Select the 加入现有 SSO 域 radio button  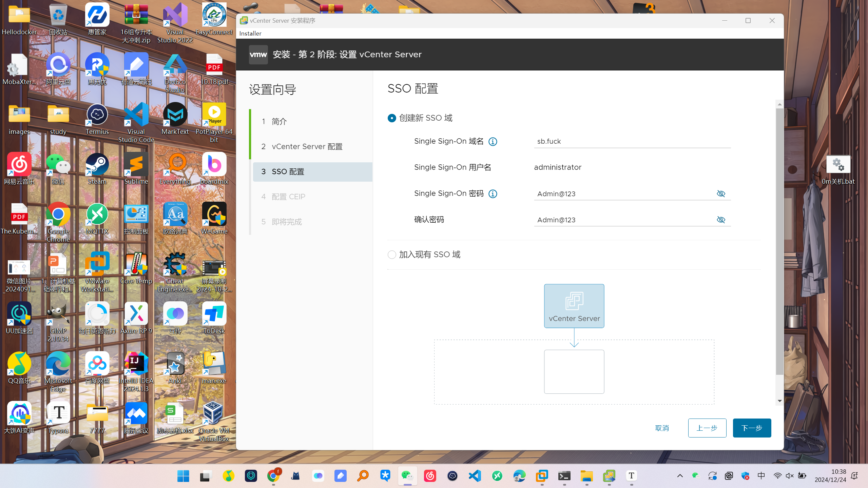tap(392, 255)
